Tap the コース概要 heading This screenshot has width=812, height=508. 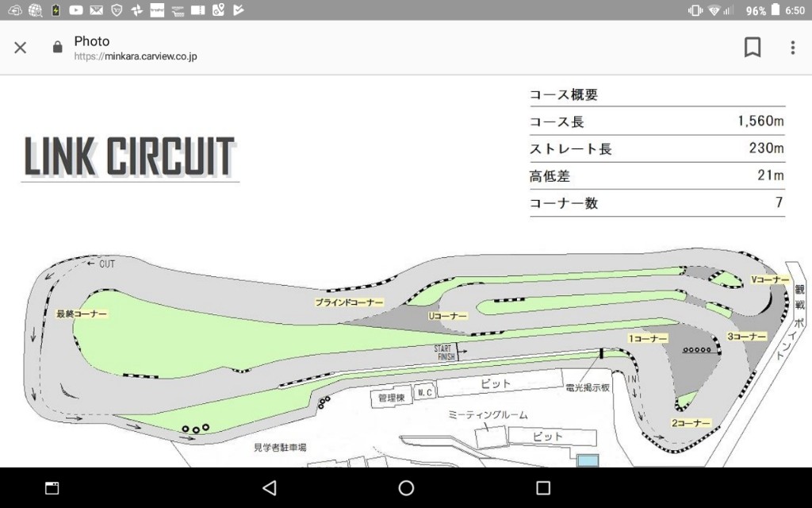coord(564,94)
